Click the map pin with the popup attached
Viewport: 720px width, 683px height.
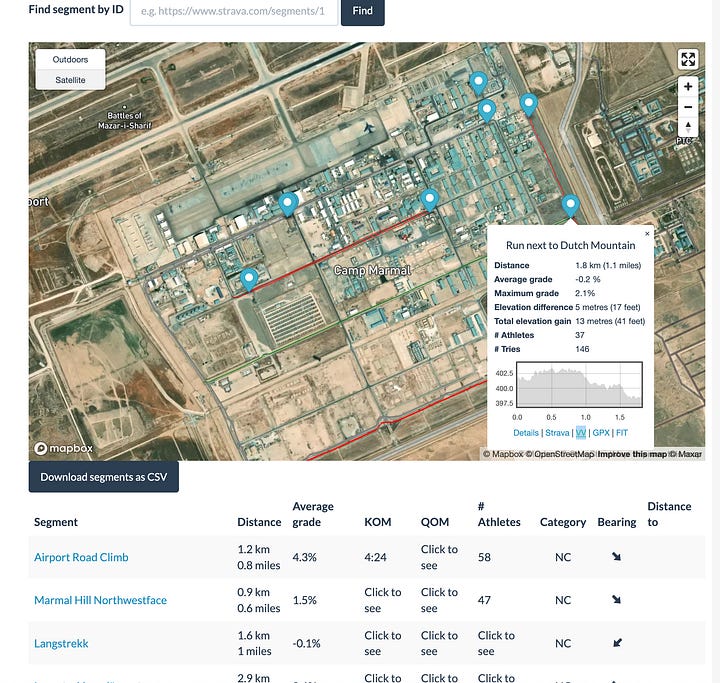[570, 206]
